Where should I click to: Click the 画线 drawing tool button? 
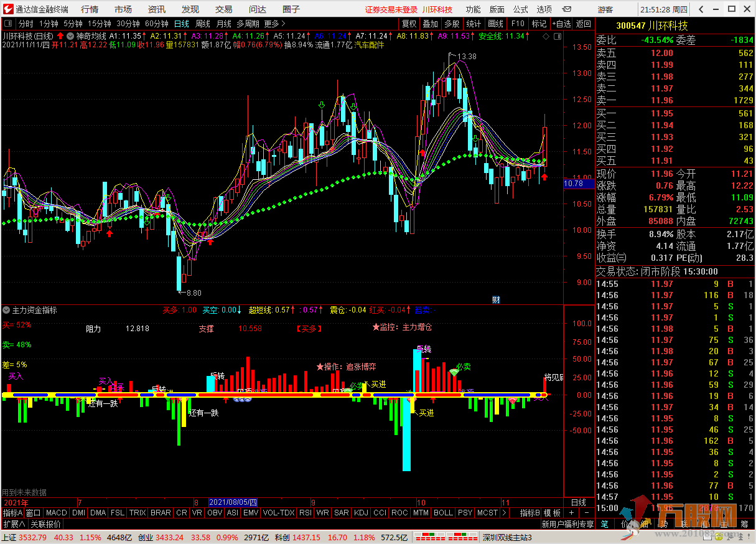coord(496,24)
